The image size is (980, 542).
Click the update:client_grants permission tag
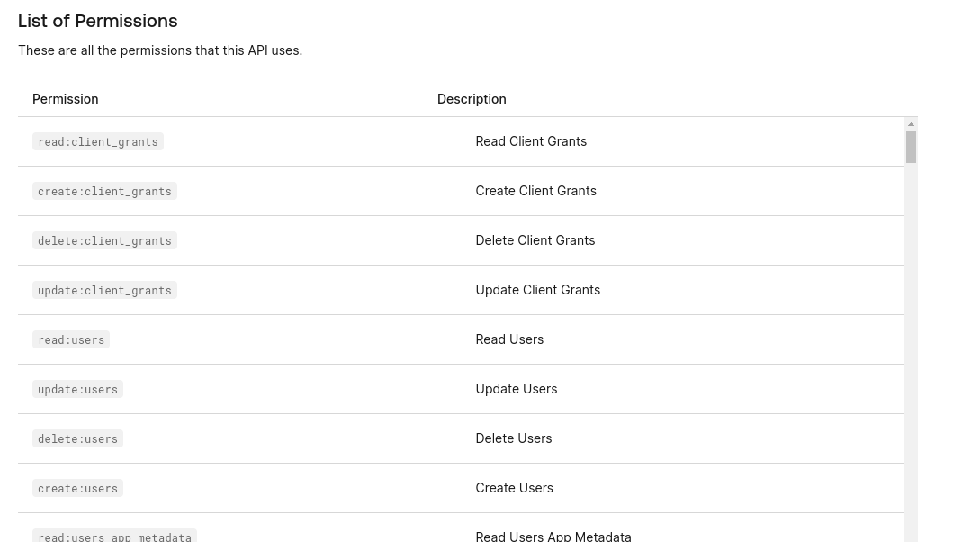point(104,290)
